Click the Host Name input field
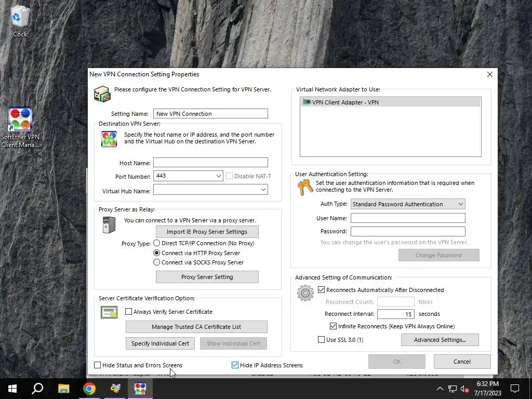 click(210, 163)
